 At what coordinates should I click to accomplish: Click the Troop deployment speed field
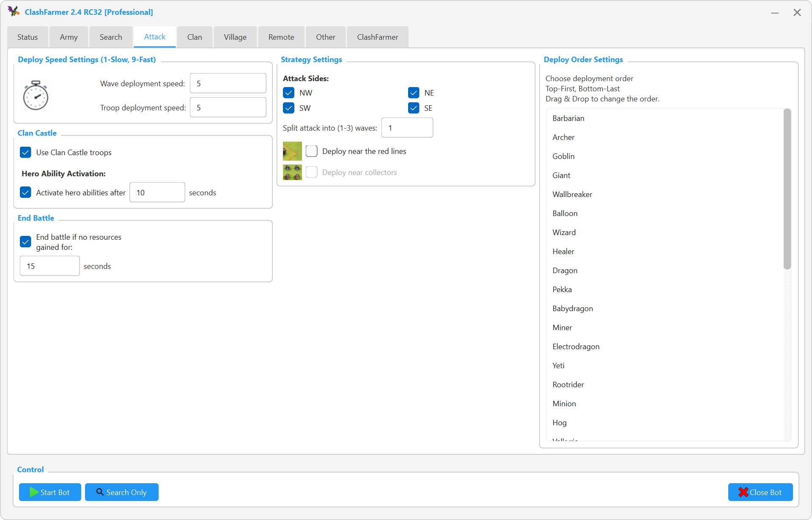pos(228,107)
